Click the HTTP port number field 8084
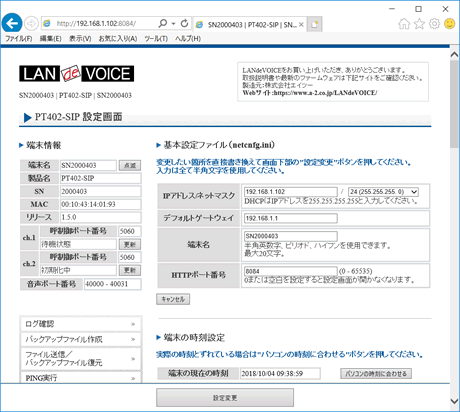 point(291,271)
